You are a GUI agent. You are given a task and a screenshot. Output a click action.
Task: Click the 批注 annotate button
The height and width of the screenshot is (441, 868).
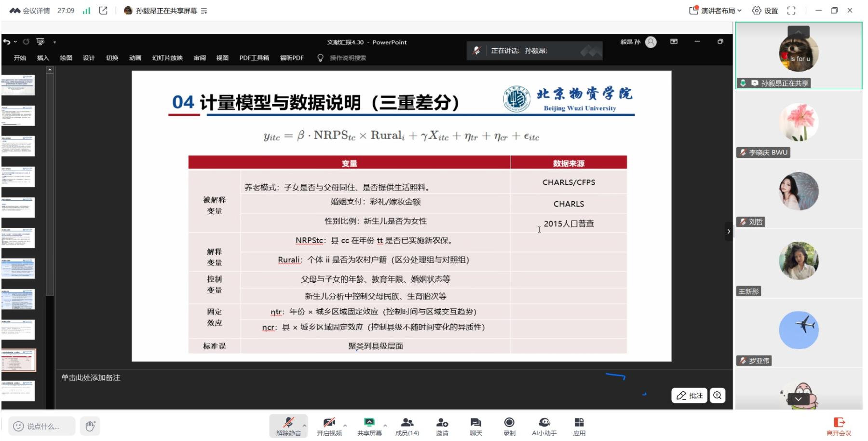(689, 396)
